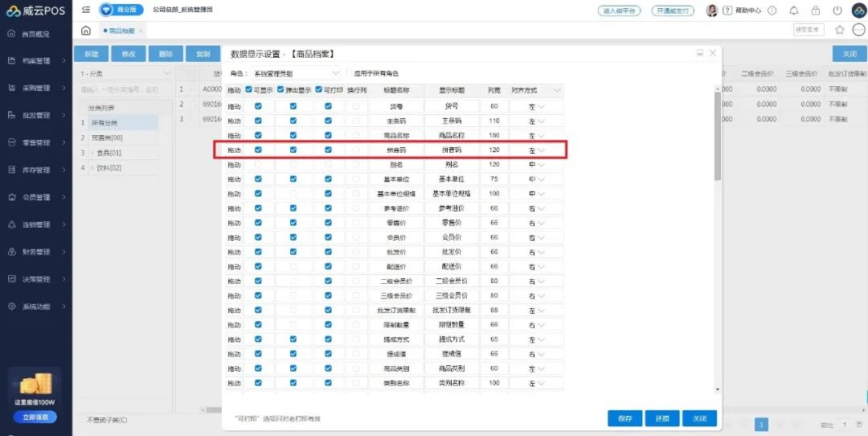Open the more options ellipsis icon

click(x=858, y=30)
